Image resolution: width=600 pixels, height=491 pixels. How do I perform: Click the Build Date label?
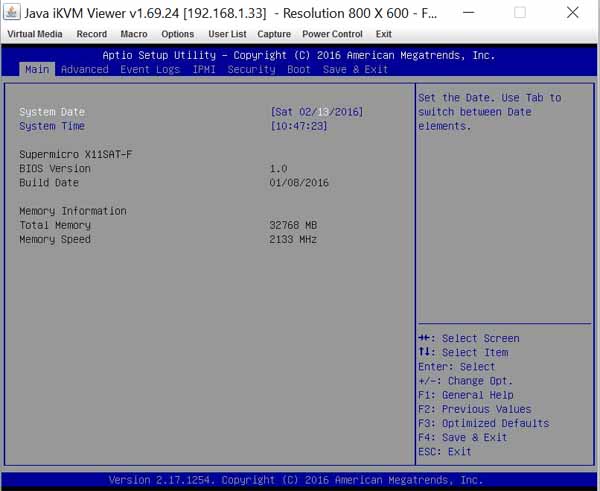[49, 183]
